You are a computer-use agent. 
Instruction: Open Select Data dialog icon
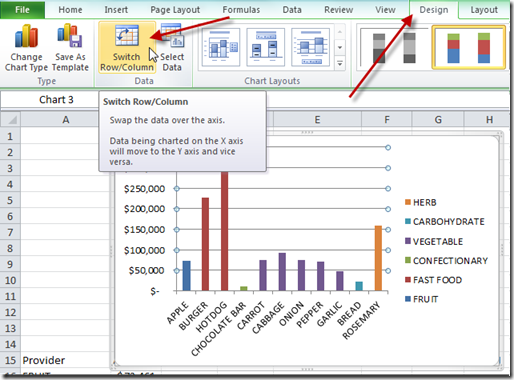pos(172,35)
